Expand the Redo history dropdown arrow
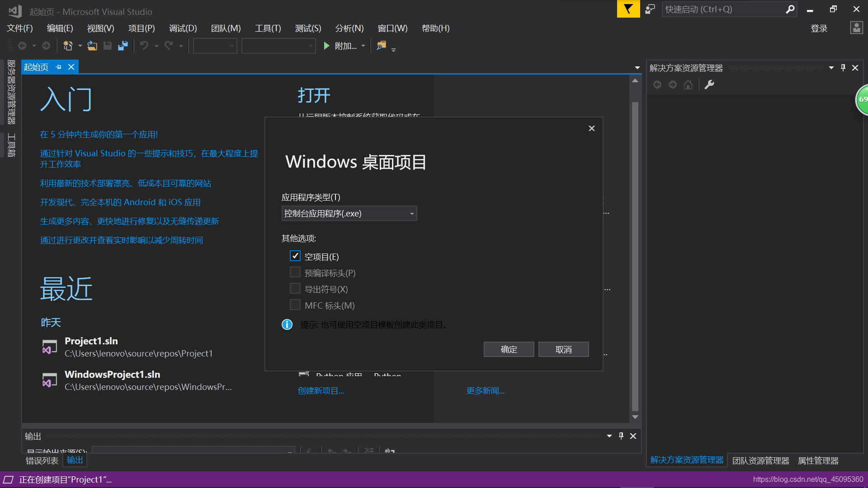The height and width of the screenshot is (488, 868). pos(181,46)
